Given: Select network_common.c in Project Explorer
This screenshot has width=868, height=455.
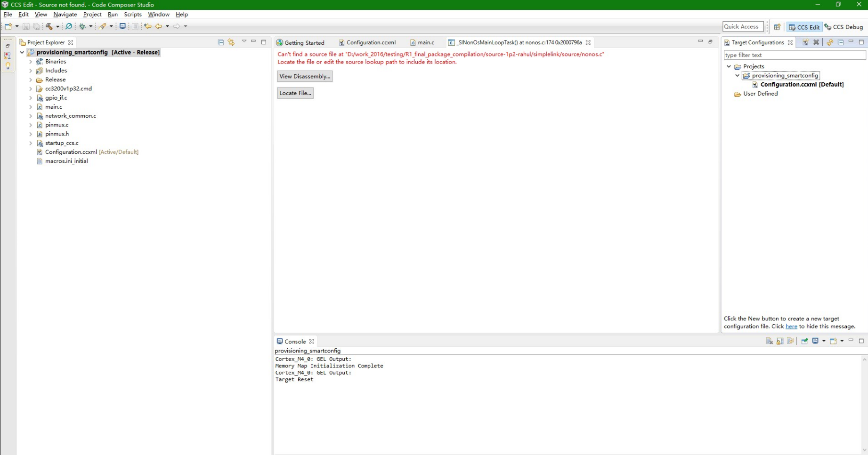Looking at the screenshot, I should pos(70,116).
